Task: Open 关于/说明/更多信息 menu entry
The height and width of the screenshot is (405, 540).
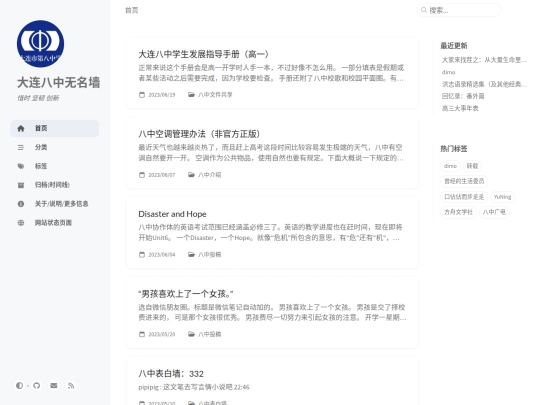Action: [x=54, y=204]
